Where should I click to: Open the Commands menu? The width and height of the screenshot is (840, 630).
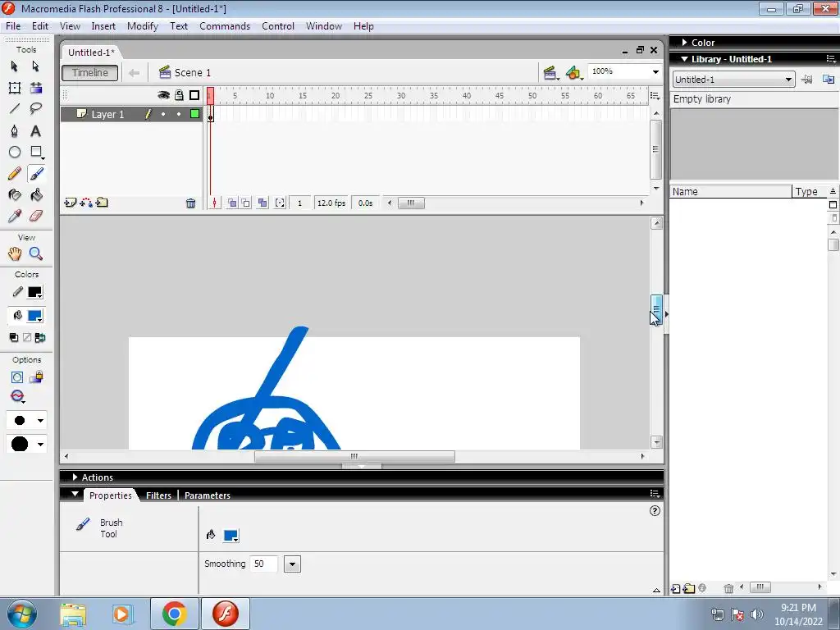point(225,26)
